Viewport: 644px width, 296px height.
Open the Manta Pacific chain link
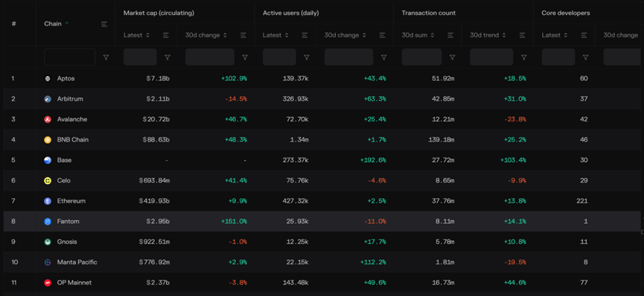77,262
